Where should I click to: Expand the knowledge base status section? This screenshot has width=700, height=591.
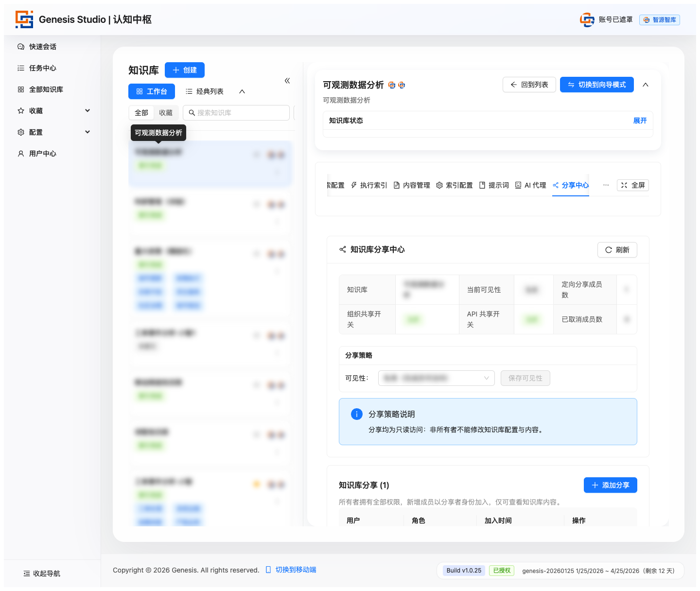[x=640, y=121]
